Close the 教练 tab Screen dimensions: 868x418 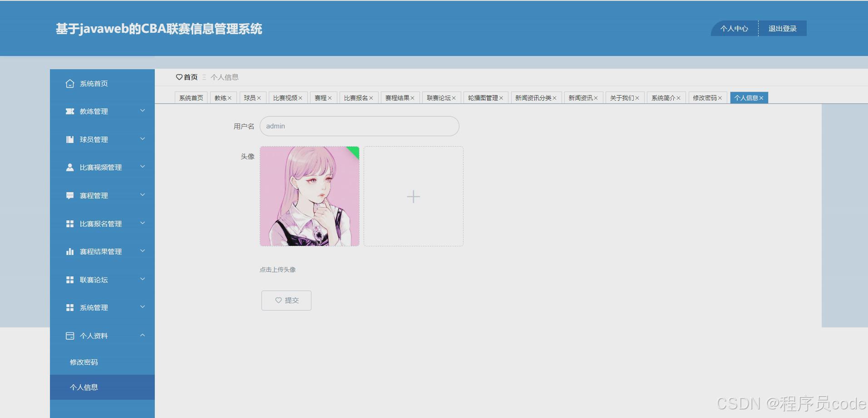pos(230,98)
